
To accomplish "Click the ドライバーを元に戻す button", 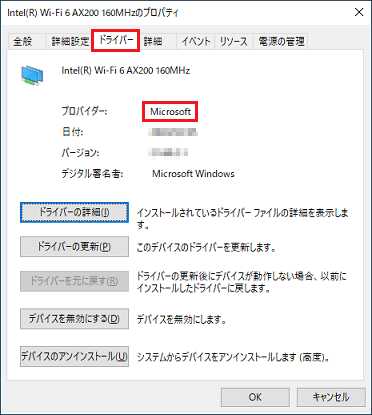I will 74,281.
